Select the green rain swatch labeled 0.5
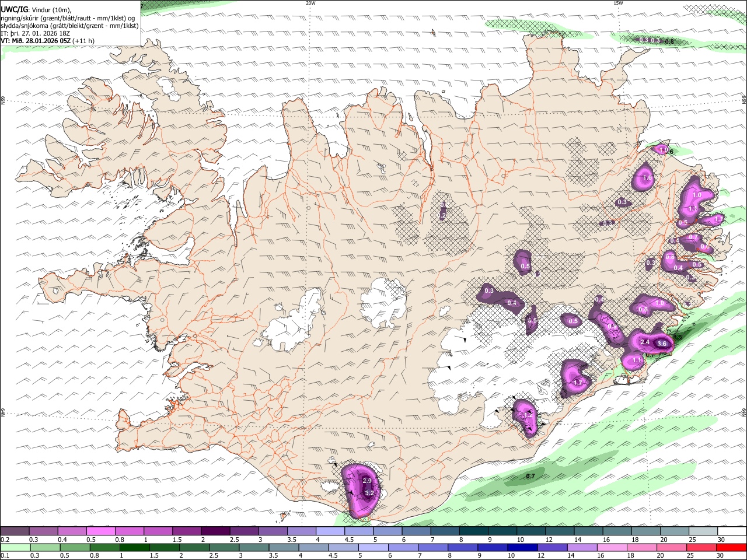This screenshot has height=560, width=747. coord(75,548)
